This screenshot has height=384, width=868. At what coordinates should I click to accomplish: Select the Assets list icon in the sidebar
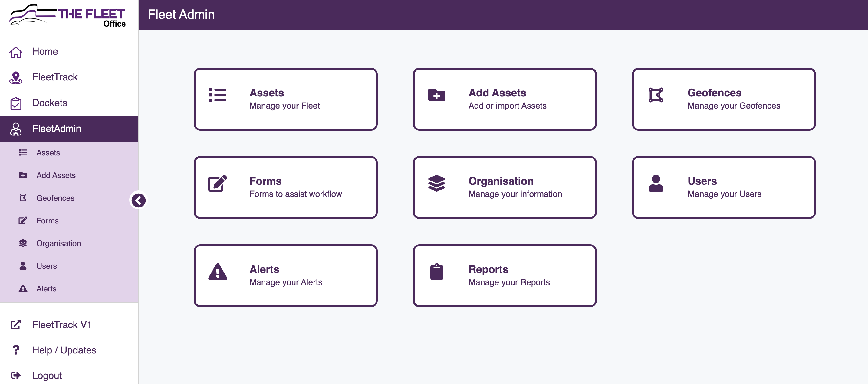tap(23, 152)
